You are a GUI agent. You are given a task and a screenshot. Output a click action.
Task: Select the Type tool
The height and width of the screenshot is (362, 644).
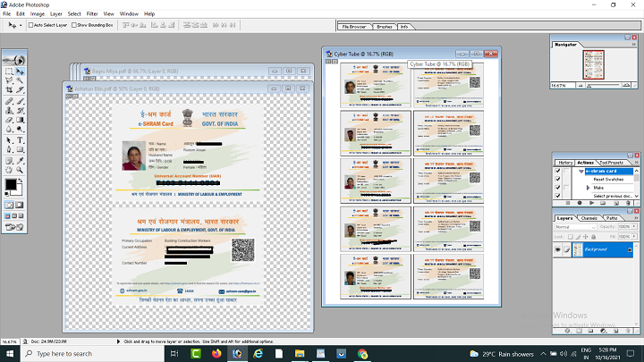tap(20, 140)
